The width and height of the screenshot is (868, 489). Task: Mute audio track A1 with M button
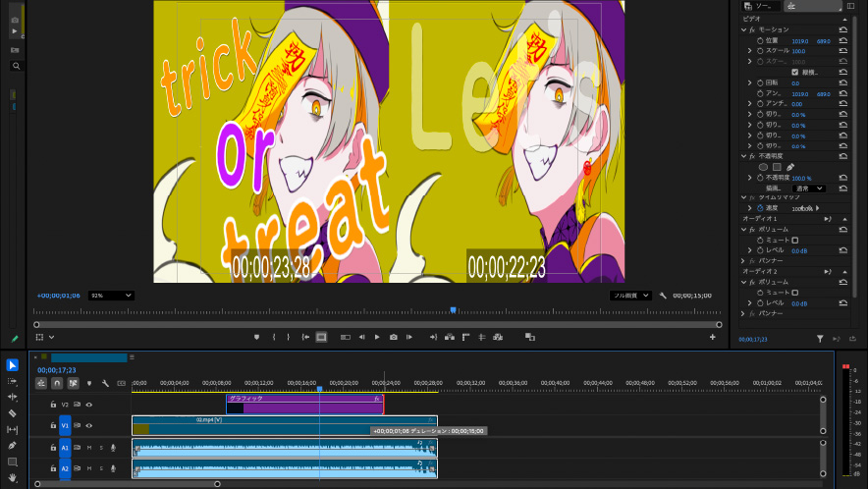coord(89,448)
